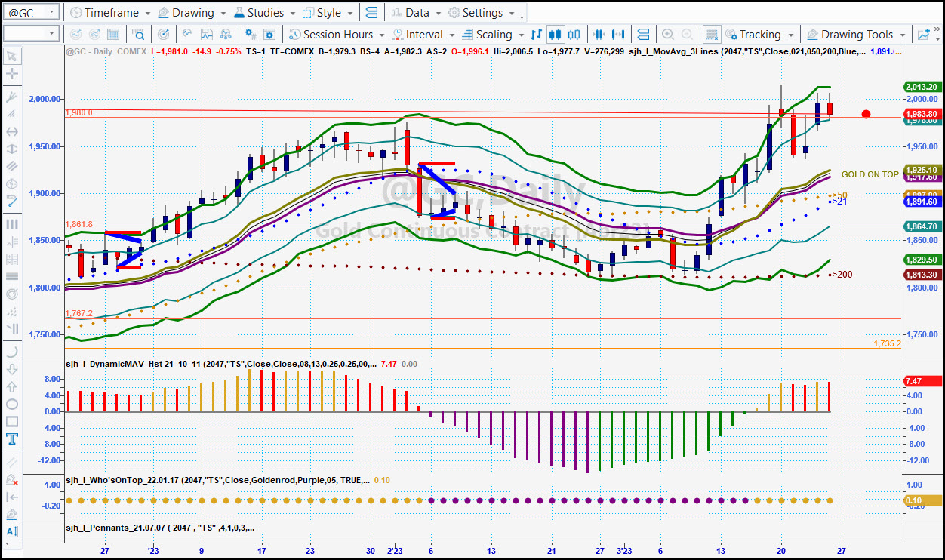Click the zoom out magnifier icon
945x560 pixels.
(x=687, y=35)
